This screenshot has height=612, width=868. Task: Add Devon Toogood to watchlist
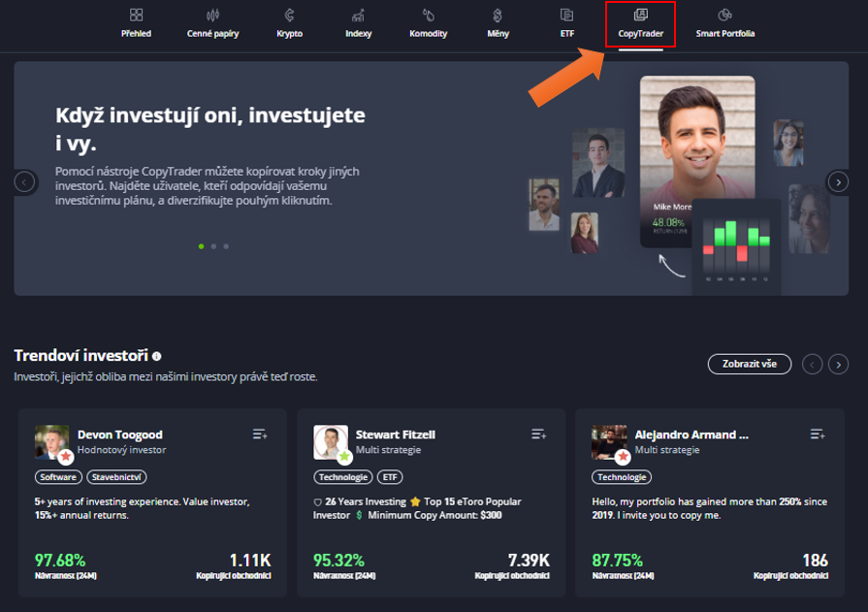click(259, 435)
